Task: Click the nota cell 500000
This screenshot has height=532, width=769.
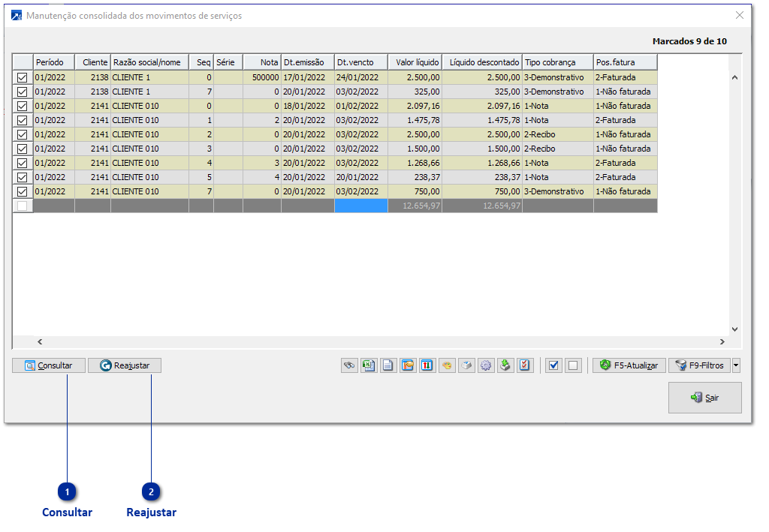Action: tap(262, 77)
